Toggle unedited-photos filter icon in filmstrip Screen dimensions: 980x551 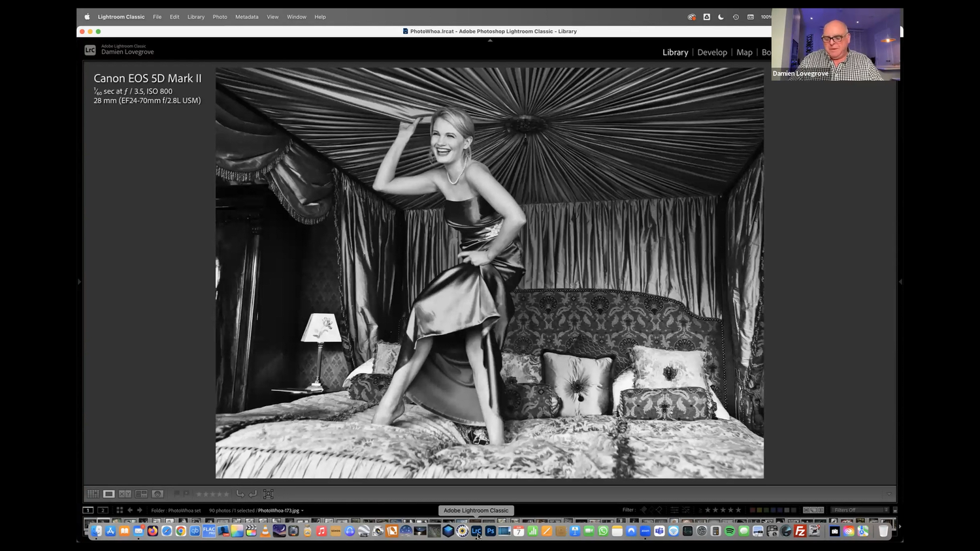pos(686,510)
